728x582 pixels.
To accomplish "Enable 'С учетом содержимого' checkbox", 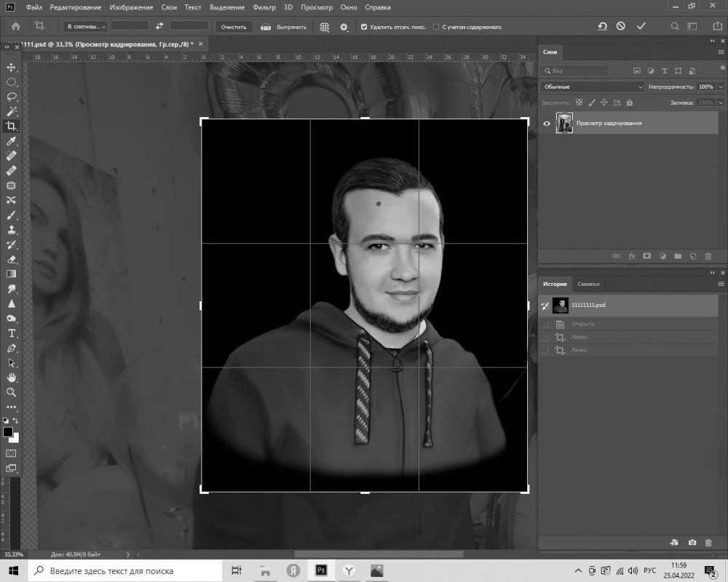I will click(x=436, y=27).
